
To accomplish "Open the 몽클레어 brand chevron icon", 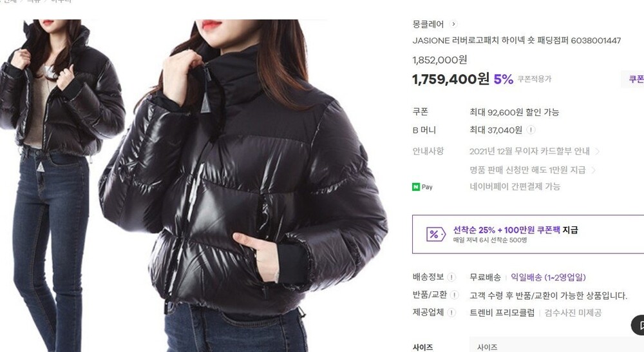I will (x=453, y=24).
